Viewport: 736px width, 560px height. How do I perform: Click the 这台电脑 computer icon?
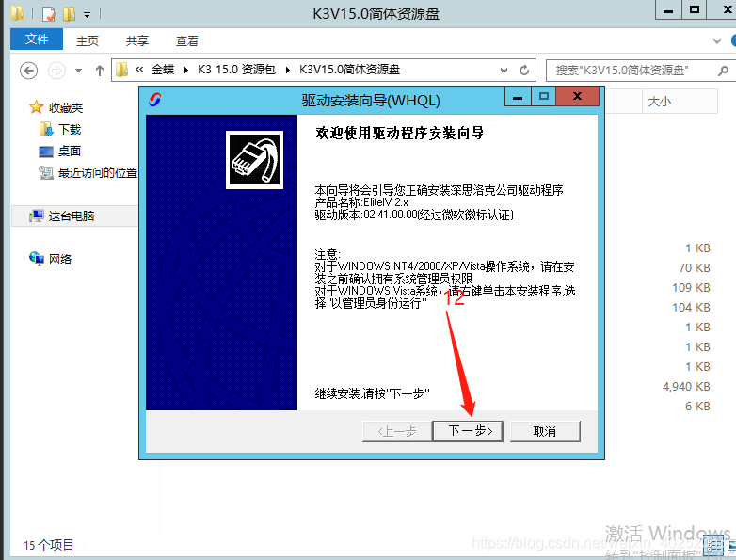36,216
